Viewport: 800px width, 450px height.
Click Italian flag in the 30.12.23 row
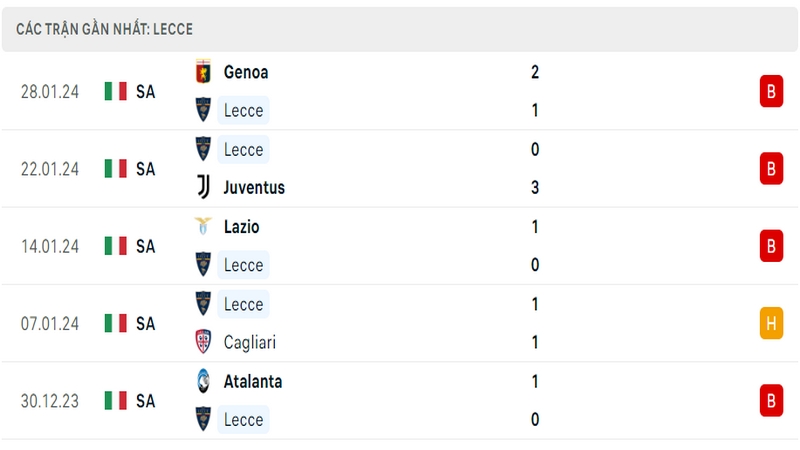[x=116, y=401]
